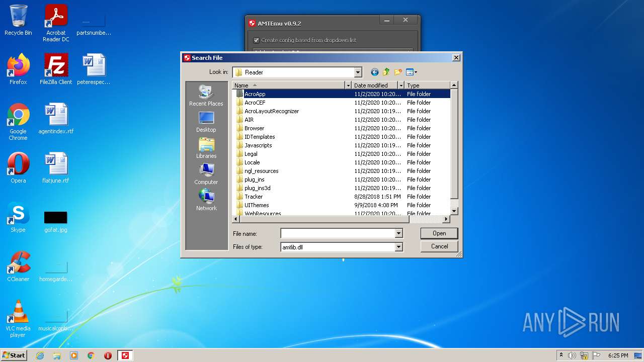Go back using the dialog's Back arrow

tap(374, 72)
